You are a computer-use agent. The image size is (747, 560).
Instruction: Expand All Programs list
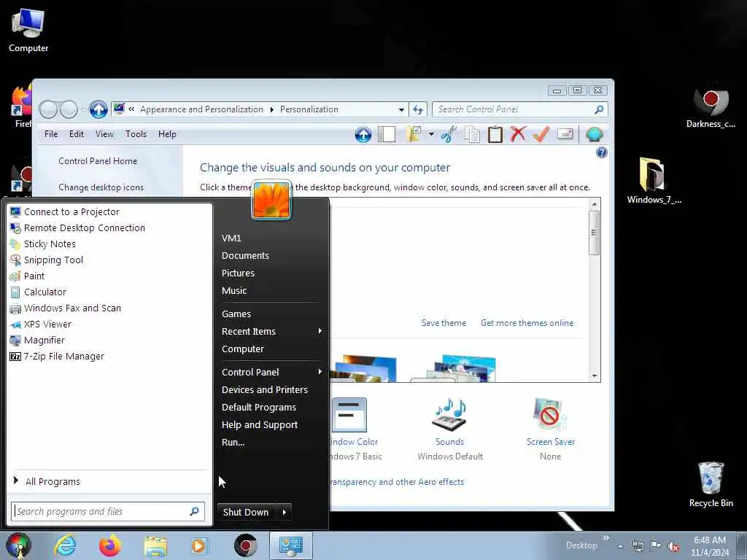click(109, 481)
